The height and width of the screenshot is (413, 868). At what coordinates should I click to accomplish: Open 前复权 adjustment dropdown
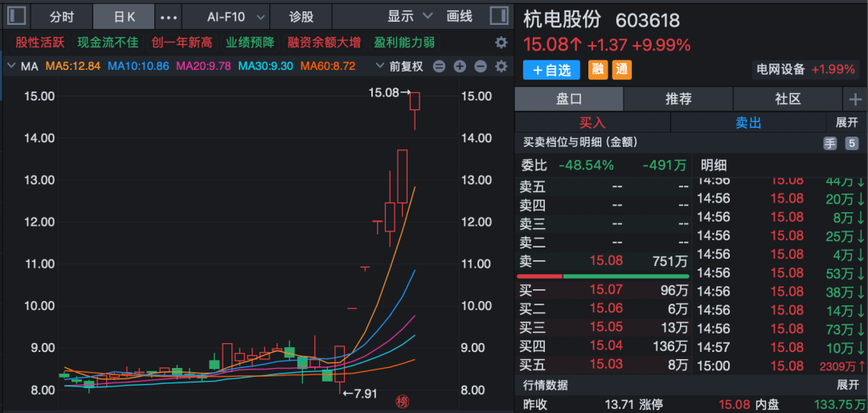tap(399, 67)
